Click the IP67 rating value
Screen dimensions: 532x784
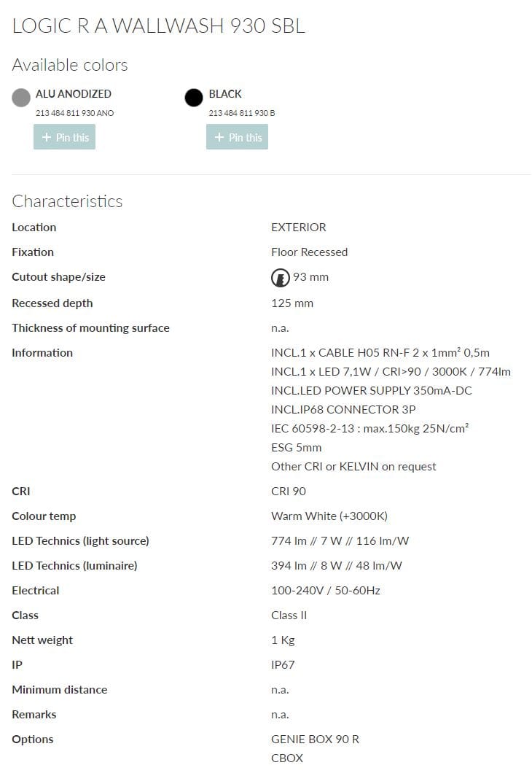[x=283, y=664]
